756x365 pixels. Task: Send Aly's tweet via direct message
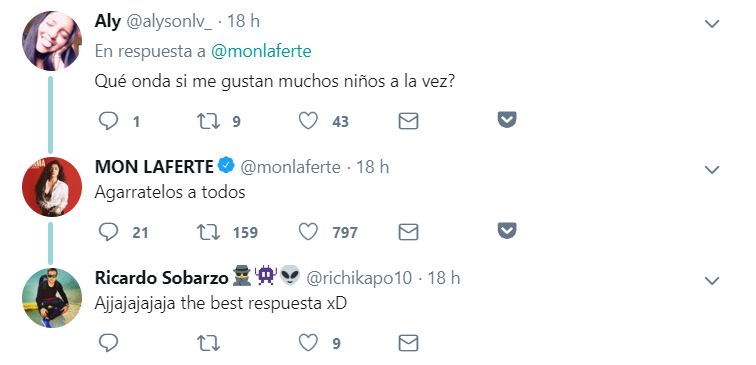[x=408, y=122]
